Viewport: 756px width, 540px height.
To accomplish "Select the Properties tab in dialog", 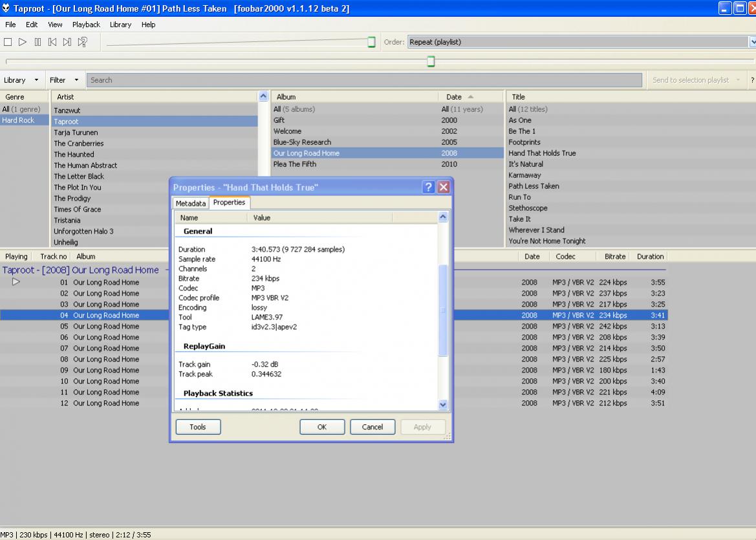I will [x=229, y=202].
